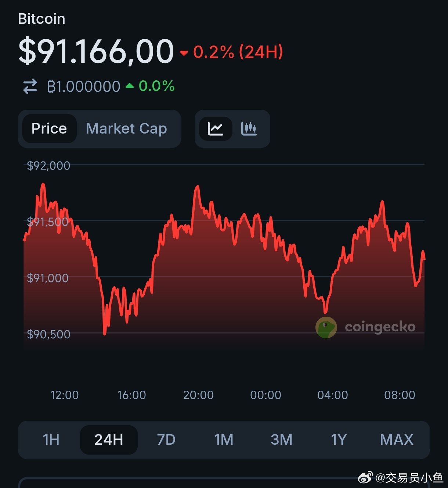448x488 pixels.
Task: Click the CoinGecko gecko logo watermark
Action: tap(326, 327)
